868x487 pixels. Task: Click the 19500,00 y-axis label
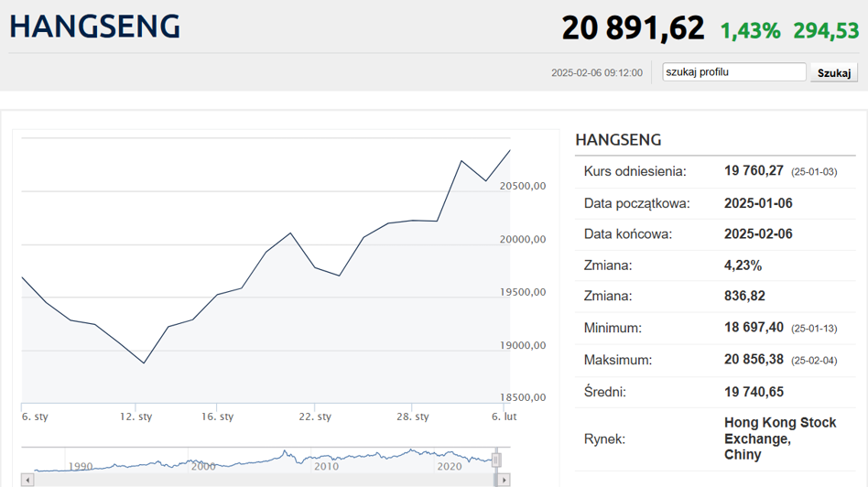(x=523, y=292)
